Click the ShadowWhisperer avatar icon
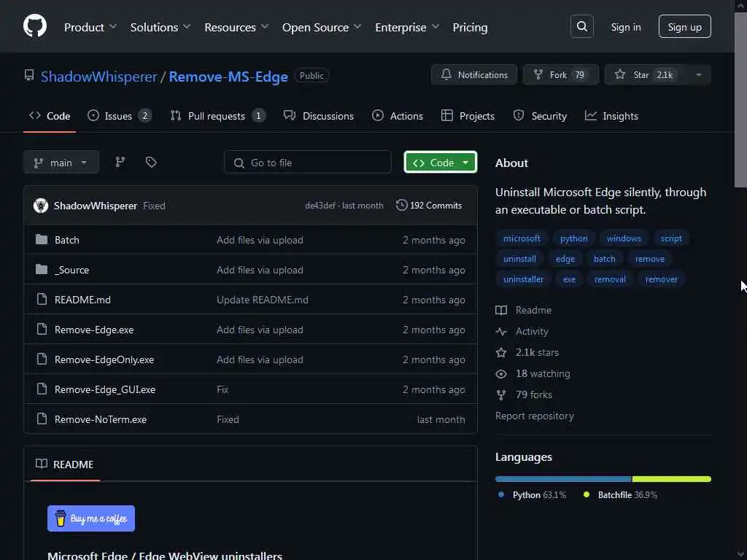747x560 pixels. tap(41, 206)
